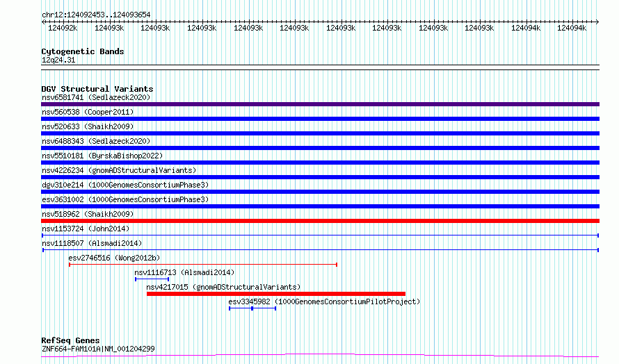The height and width of the screenshot is (364, 619).
Task: Select the thin blue line under nsv1118507
Action: pyautogui.click(x=321, y=250)
